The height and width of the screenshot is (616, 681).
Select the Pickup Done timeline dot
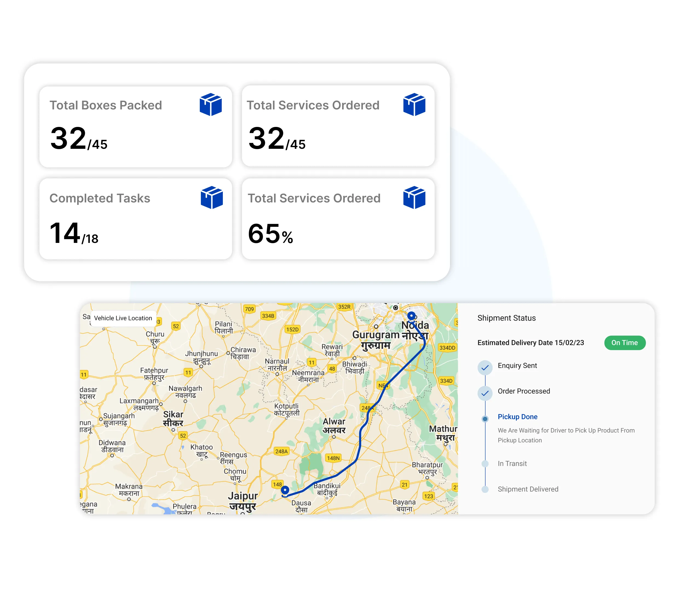(485, 419)
